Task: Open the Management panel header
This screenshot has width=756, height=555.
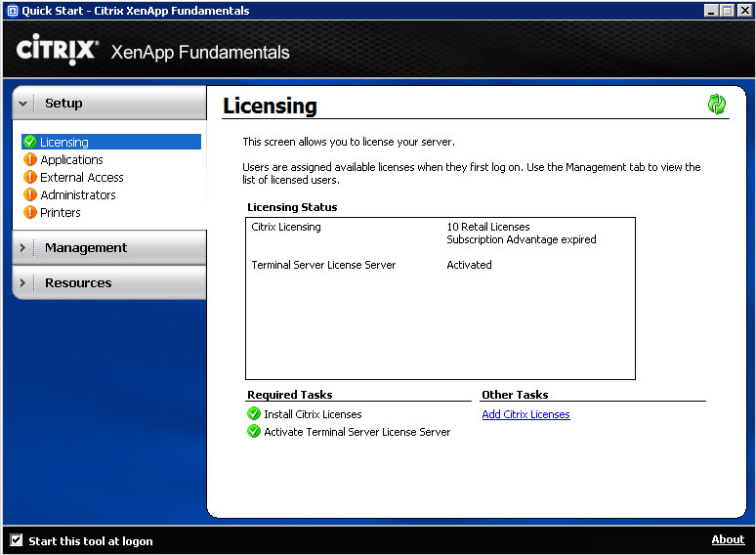Action: (110, 247)
